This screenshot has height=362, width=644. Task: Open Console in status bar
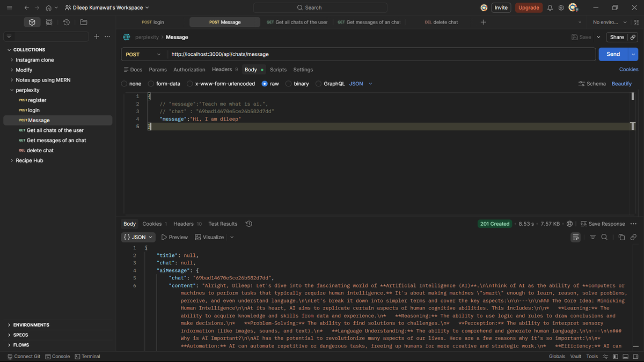57,357
